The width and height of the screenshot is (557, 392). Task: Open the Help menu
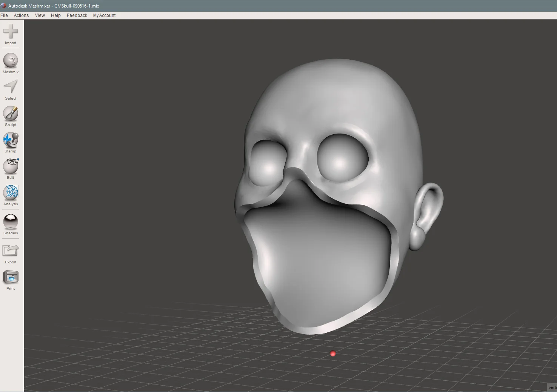[x=56, y=15]
